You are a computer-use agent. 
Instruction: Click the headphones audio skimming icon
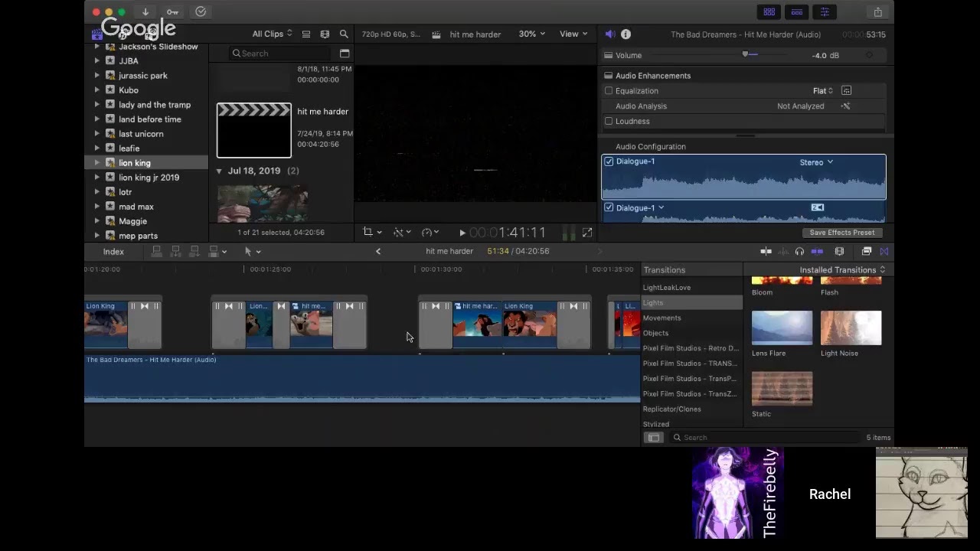click(x=799, y=251)
